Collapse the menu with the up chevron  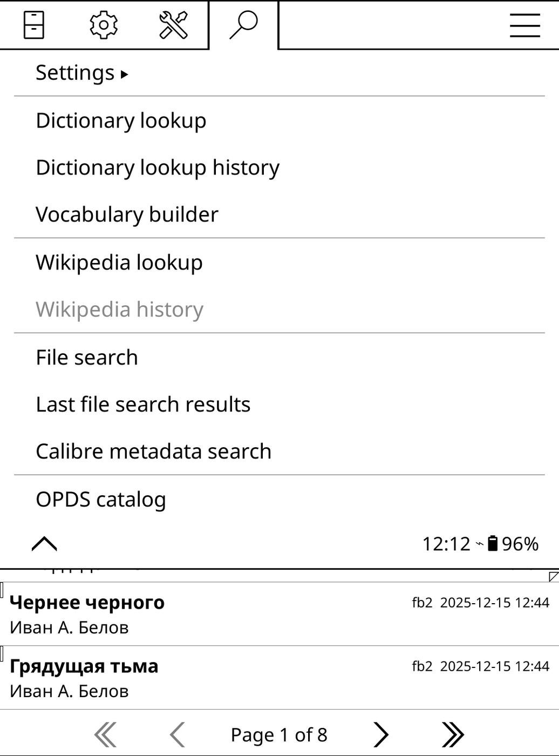(44, 544)
